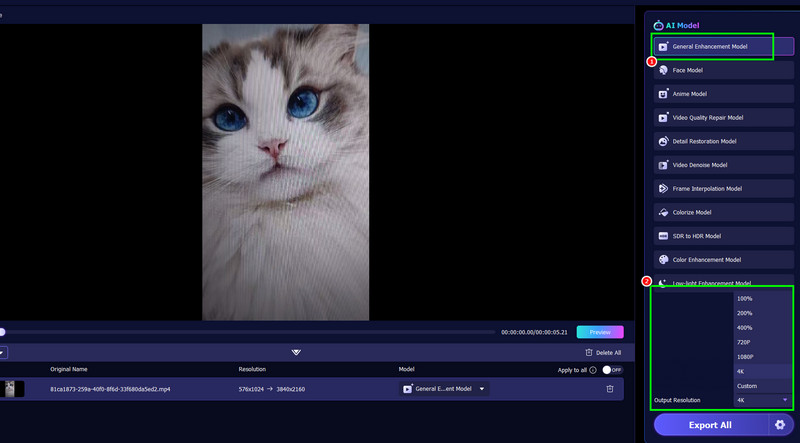
Task: Choose 100% in the resolution list
Action: pyautogui.click(x=763, y=299)
